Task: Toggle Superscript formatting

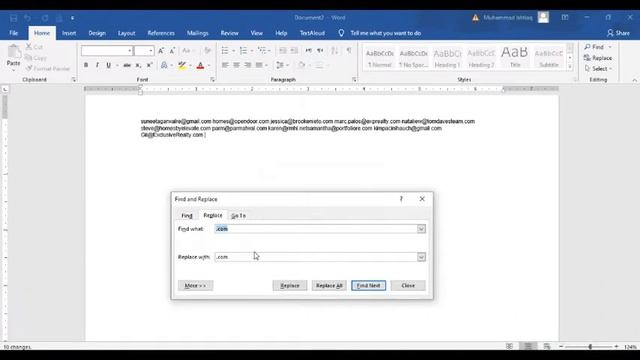Action: 149,65
